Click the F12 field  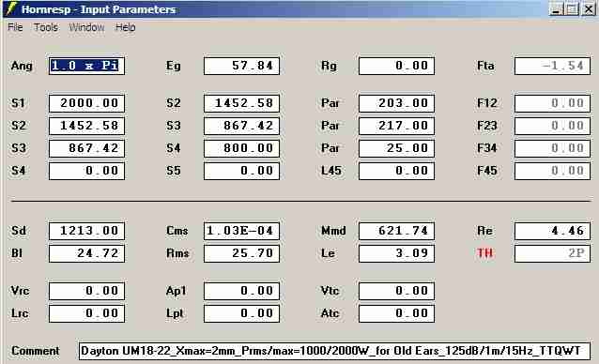click(x=552, y=103)
